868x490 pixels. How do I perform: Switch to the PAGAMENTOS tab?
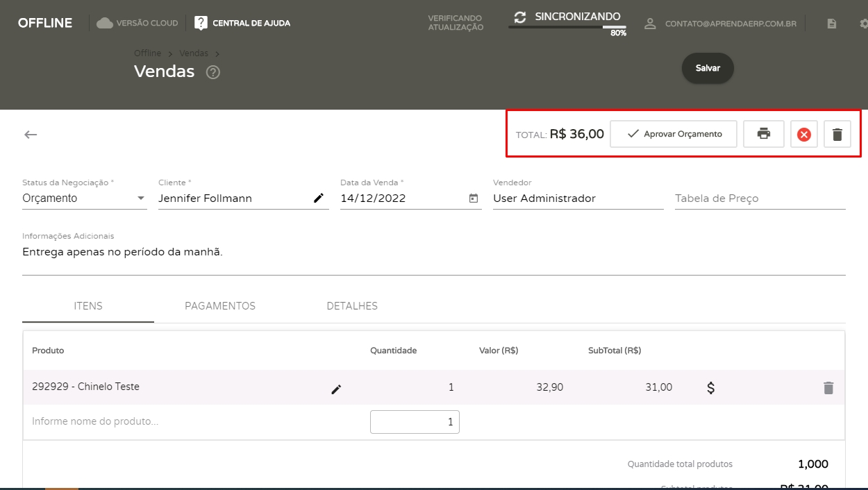tap(220, 306)
